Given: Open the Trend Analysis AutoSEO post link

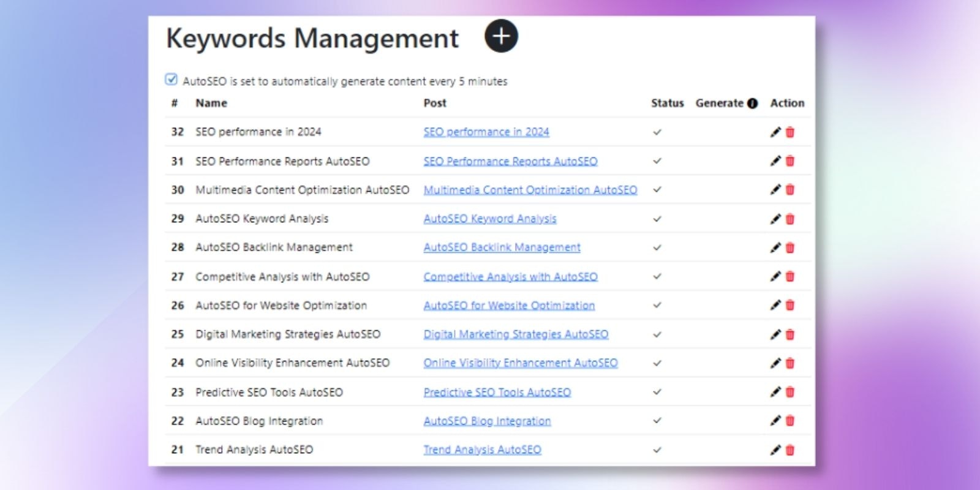Looking at the screenshot, I should [482, 450].
